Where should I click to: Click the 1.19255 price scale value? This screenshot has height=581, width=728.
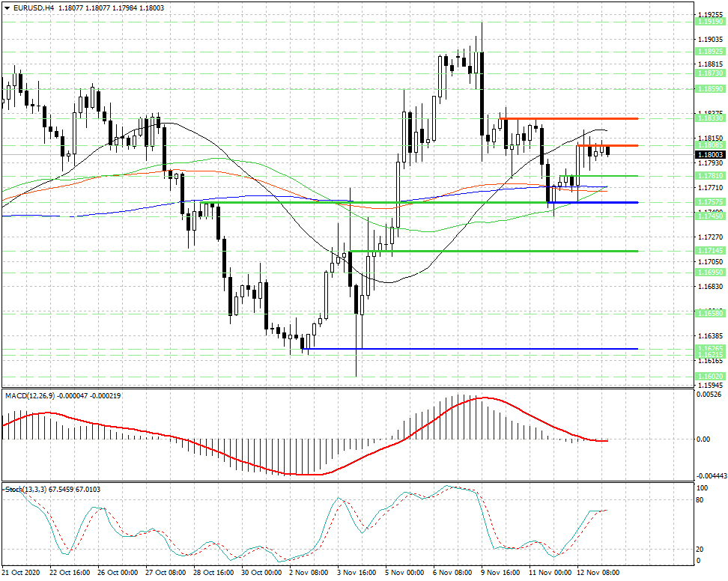711,15
